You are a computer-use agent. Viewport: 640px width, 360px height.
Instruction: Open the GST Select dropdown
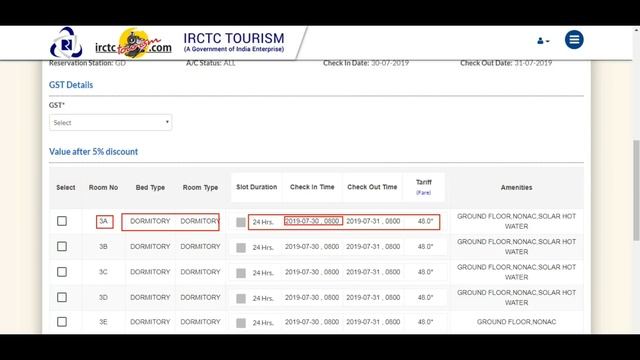click(x=111, y=122)
